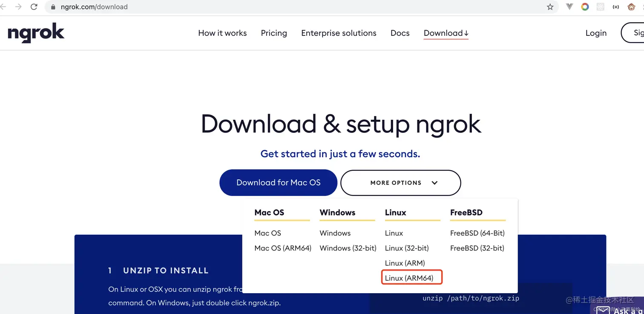Open the Docs page
Image resolution: width=644 pixels, height=314 pixels.
[x=400, y=33]
